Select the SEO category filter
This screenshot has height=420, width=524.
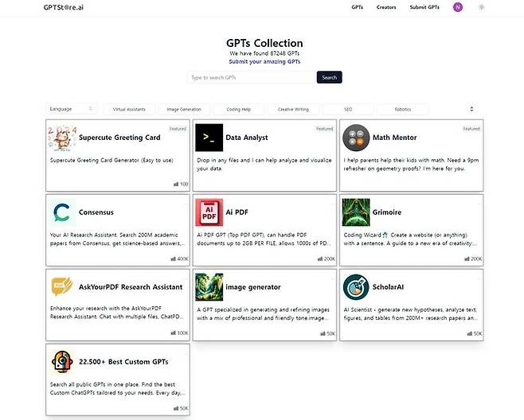(x=348, y=109)
